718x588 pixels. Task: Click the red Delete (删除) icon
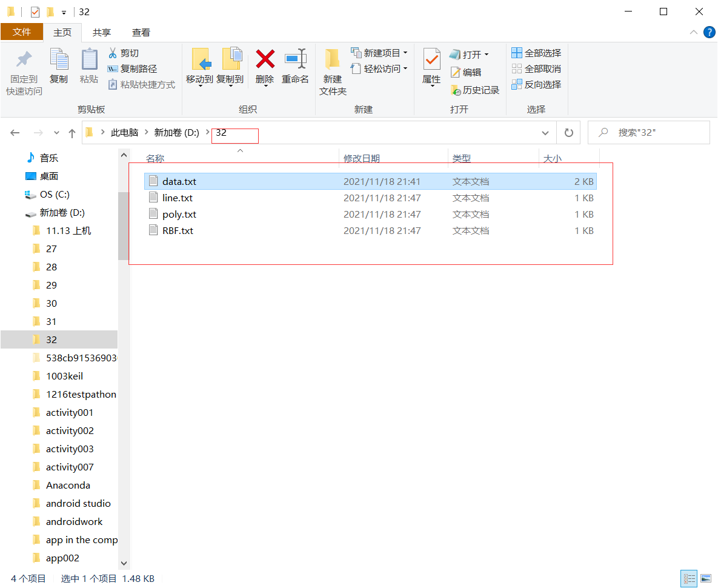click(265, 59)
